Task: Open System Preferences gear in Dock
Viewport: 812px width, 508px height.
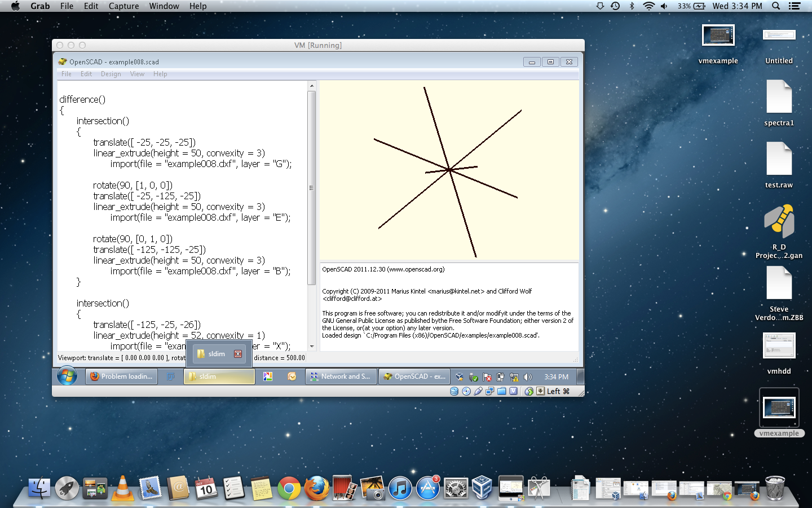Action: 456,488
